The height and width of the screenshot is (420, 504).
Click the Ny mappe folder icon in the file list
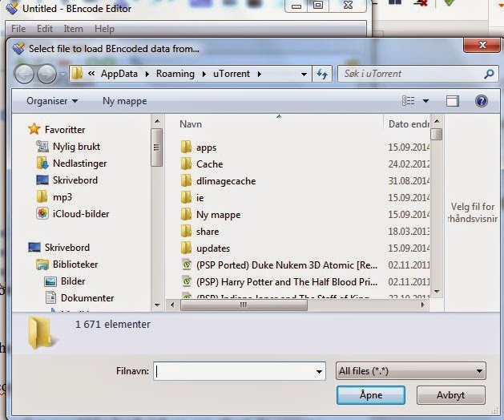[x=186, y=215]
